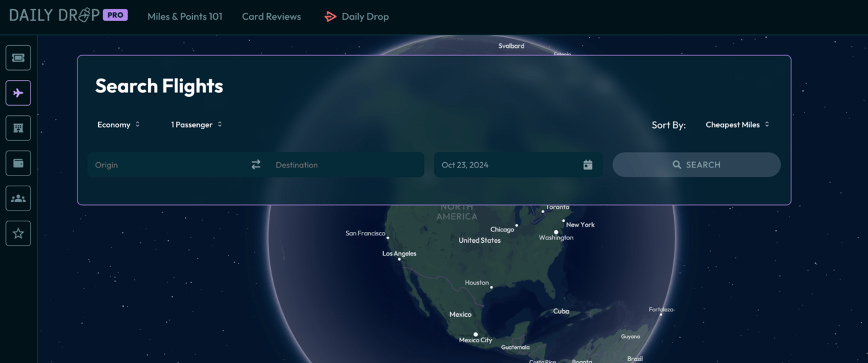Click the Toronto map label
This screenshot has width=868, height=363.
click(557, 207)
